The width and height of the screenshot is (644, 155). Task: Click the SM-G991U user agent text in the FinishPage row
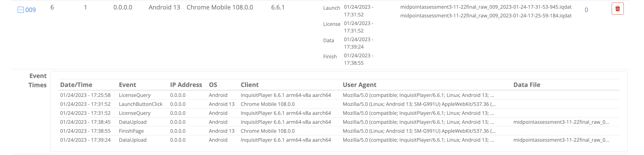tap(419, 131)
